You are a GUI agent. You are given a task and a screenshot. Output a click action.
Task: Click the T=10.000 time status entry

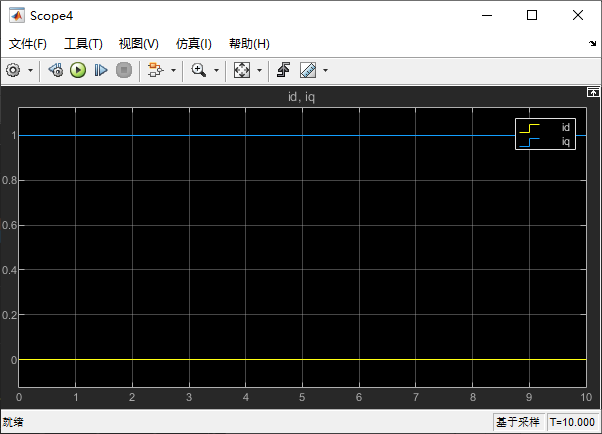[x=572, y=422]
